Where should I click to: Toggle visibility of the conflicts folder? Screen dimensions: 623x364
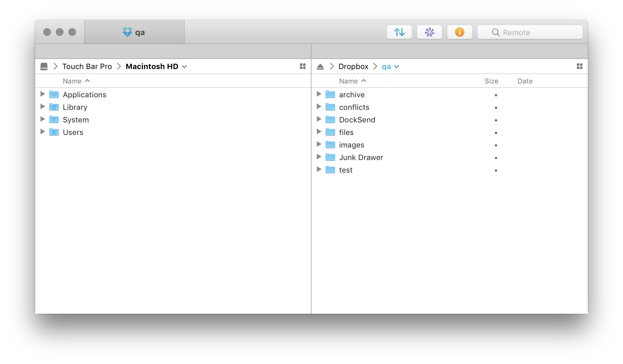[x=320, y=107]
